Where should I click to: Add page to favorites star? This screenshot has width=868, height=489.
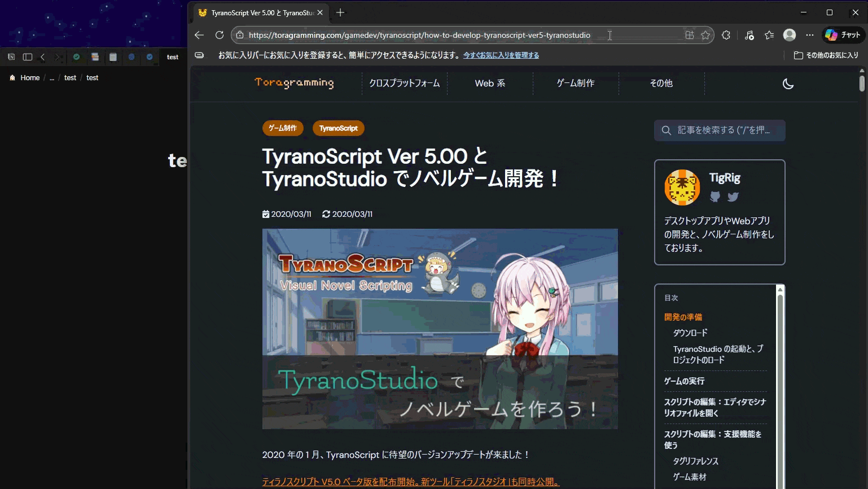pyautogui.click(x=705, y=35)
